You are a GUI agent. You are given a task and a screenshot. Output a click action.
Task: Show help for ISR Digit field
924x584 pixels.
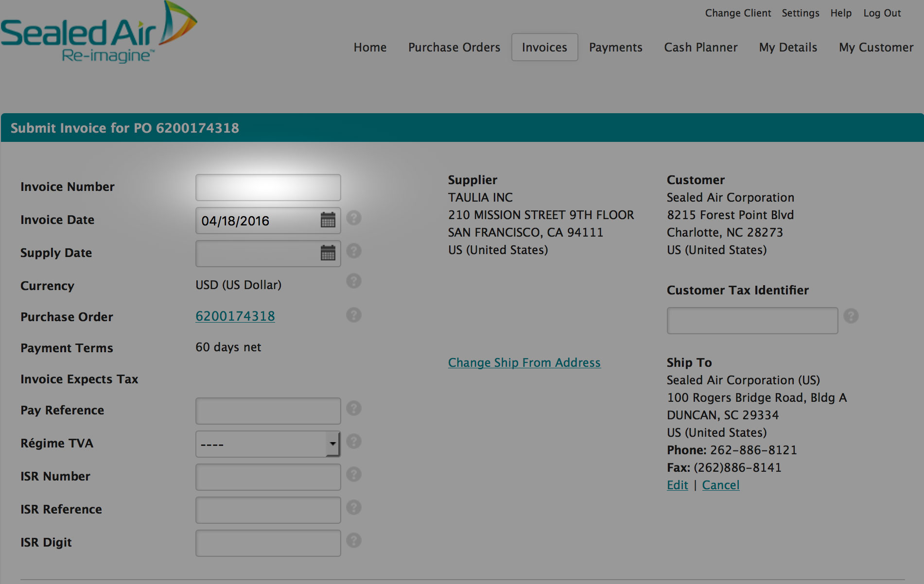coord(354,540)
